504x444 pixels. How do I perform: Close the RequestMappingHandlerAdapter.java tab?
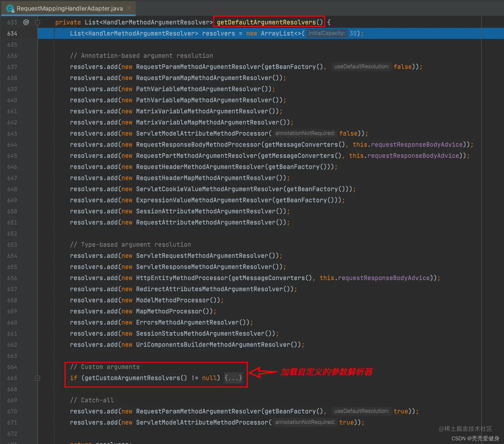[129, 8]
